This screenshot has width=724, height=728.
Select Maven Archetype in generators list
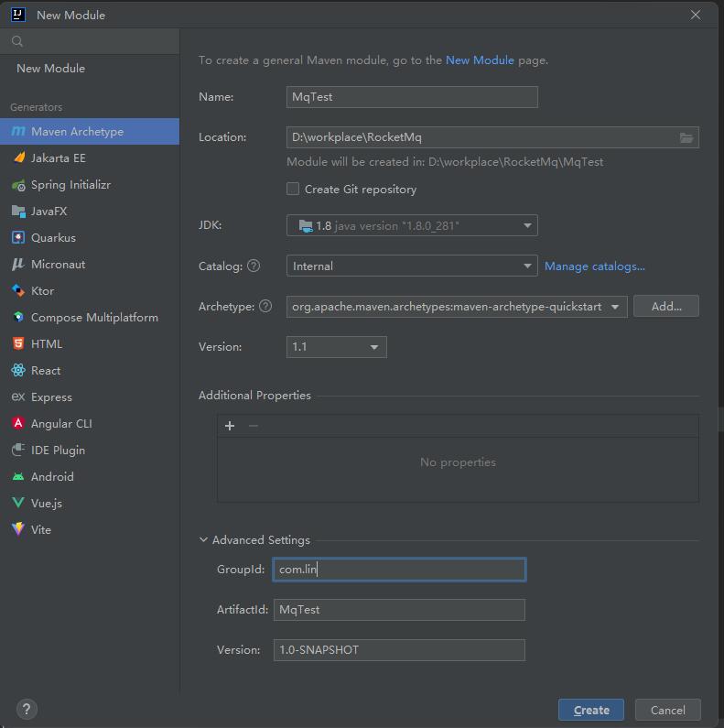click(90, 131)
